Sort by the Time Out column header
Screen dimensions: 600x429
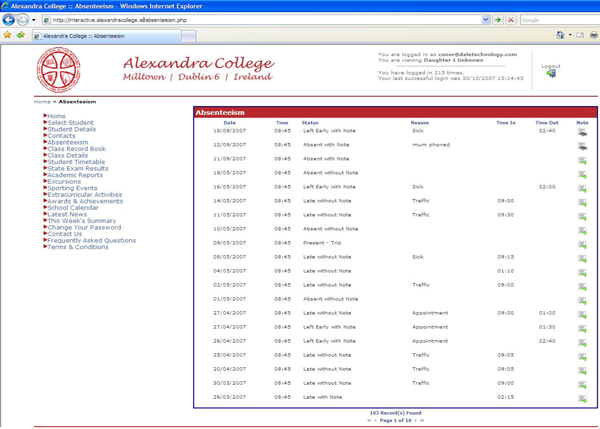(x=547, y=123)
